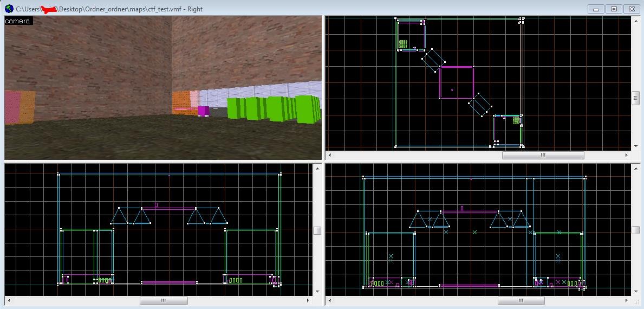Click the Hammer app icon in title bar
Screen dimensions: 644x309
tap(9, 9)
